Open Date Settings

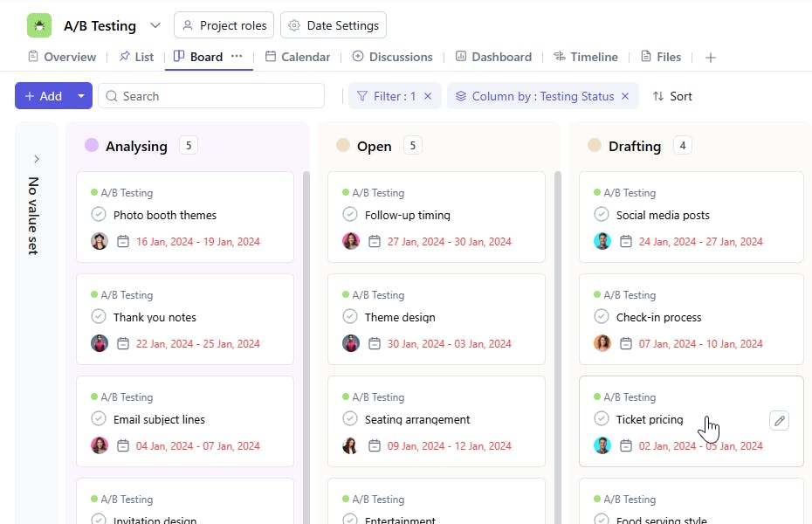(334, 25)
